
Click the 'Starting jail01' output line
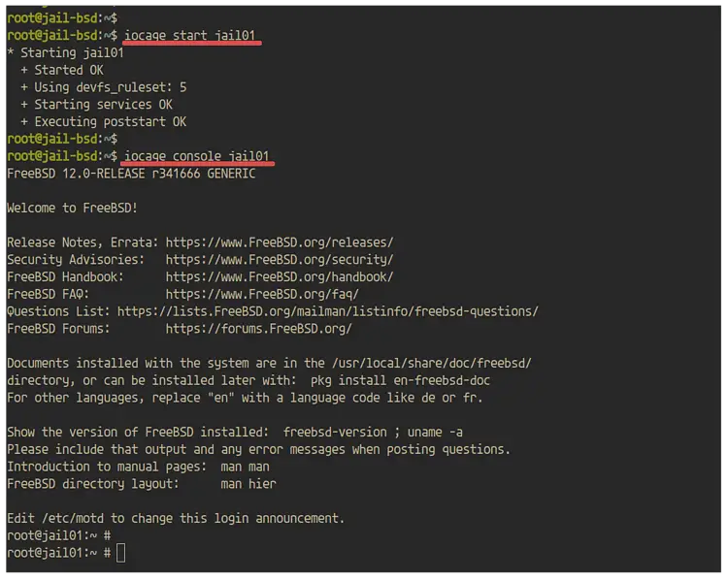coord(65,53)
